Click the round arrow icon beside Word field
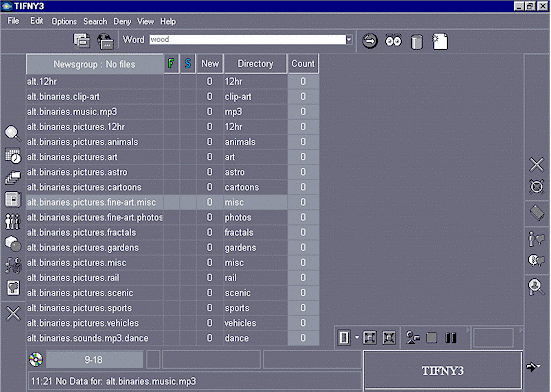The height and width of the screenshot is (392, 551). [370, 41]
